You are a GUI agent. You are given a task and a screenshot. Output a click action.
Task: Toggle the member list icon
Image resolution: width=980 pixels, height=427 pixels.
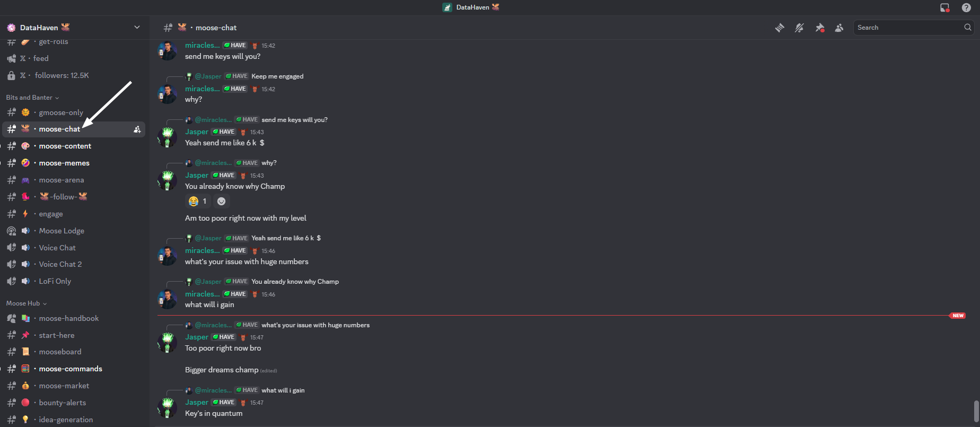point(839,28)
